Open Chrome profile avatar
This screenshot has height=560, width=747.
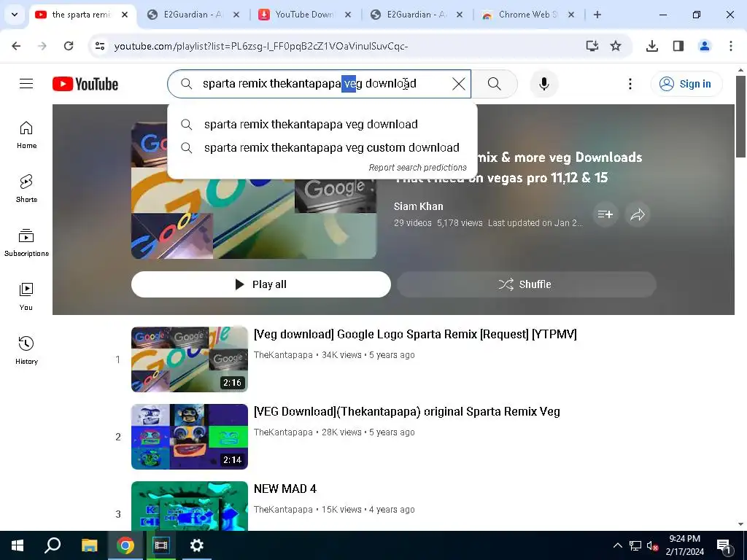704,46
